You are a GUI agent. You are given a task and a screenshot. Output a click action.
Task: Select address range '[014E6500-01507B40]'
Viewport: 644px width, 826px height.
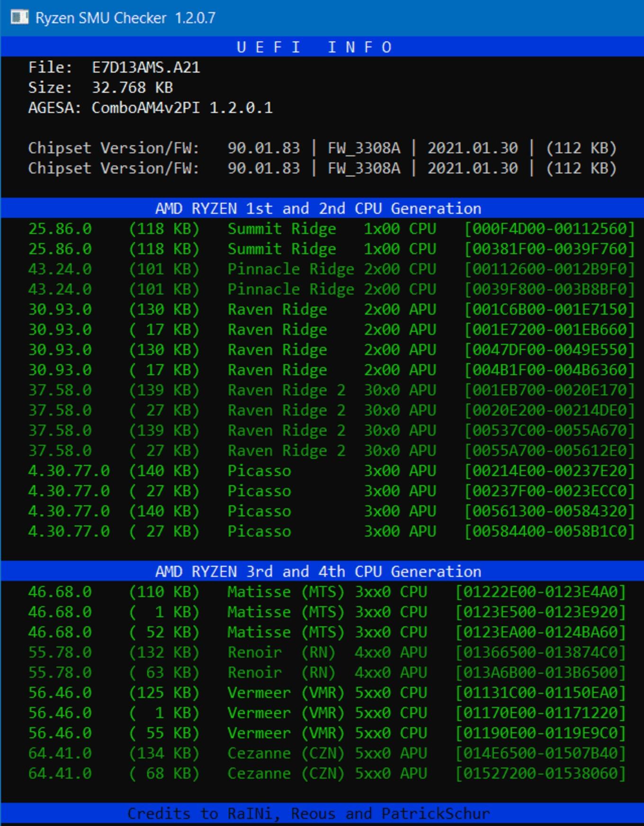pos(540,753)
